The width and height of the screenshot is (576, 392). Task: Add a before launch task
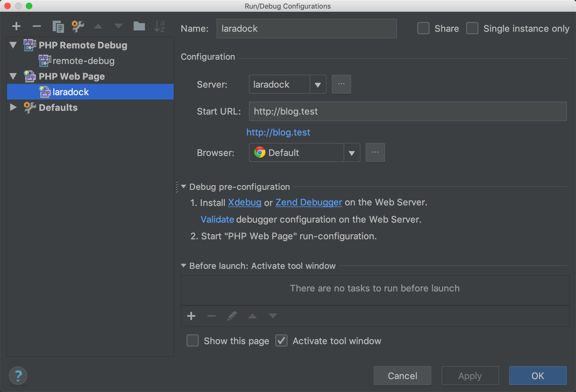tap(191, 316)
